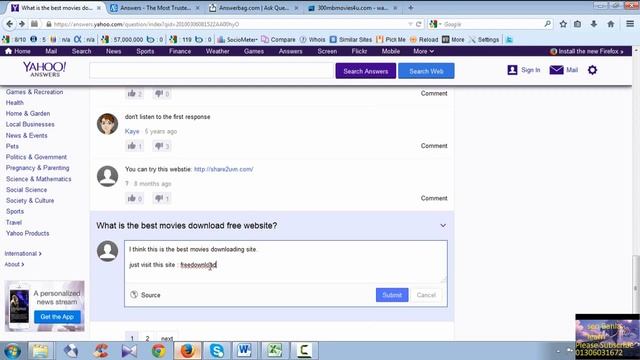Click the browser Back arrow button
The image size is (640, 360).
click(x=9, y=24)
